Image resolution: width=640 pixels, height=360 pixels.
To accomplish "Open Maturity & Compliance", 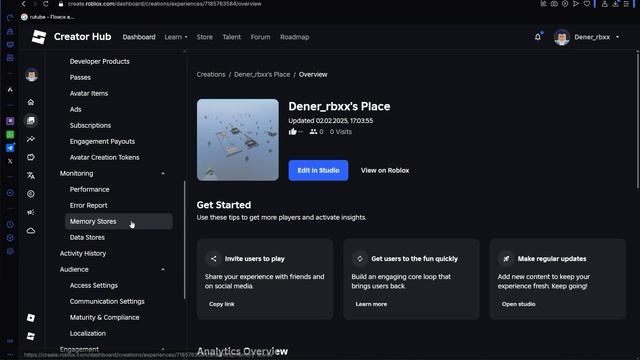I will (x=104, y=317).
